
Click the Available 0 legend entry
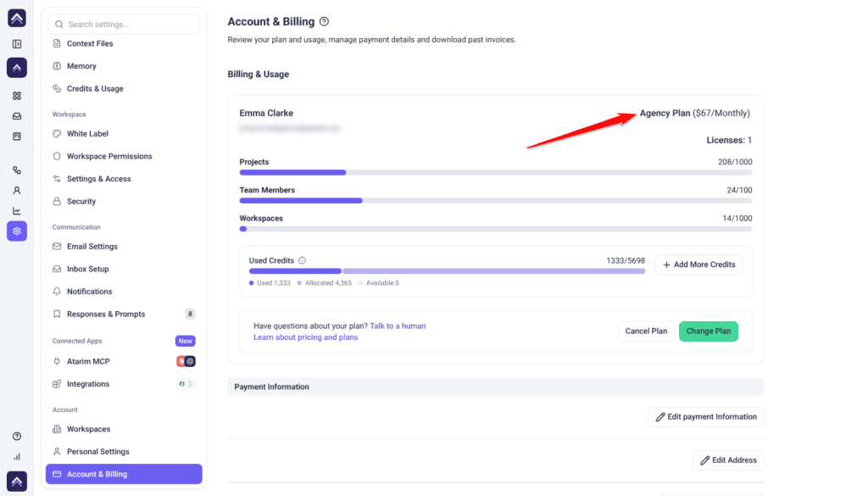point(379,283)
